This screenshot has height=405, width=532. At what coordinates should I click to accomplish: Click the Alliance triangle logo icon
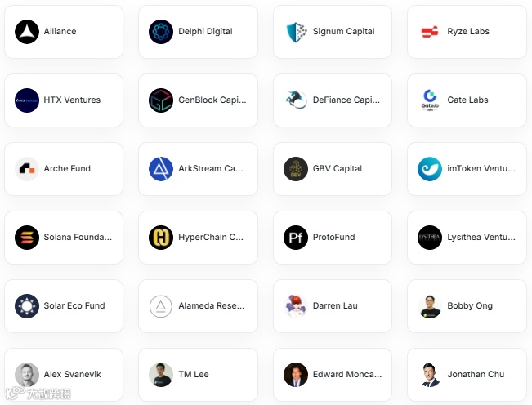[27, 32]
